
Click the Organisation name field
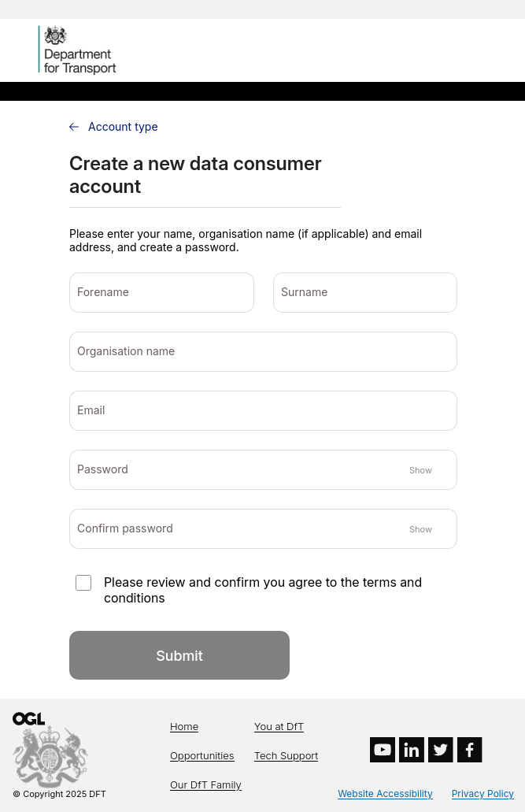[x=263, y=351]
